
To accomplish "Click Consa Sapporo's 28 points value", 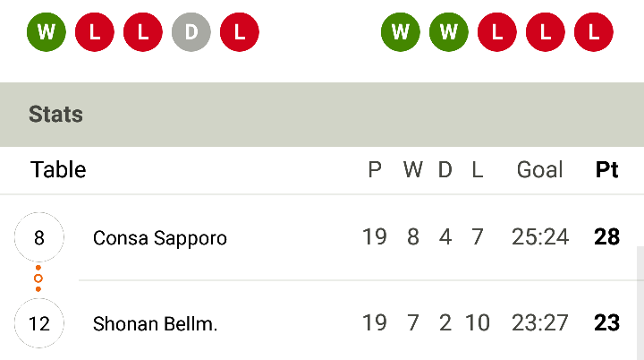I will (606, 237).
